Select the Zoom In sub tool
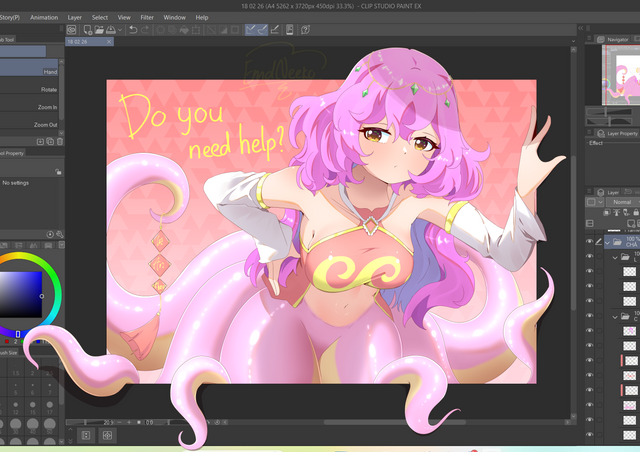The image size is (640, 452). 29,102
